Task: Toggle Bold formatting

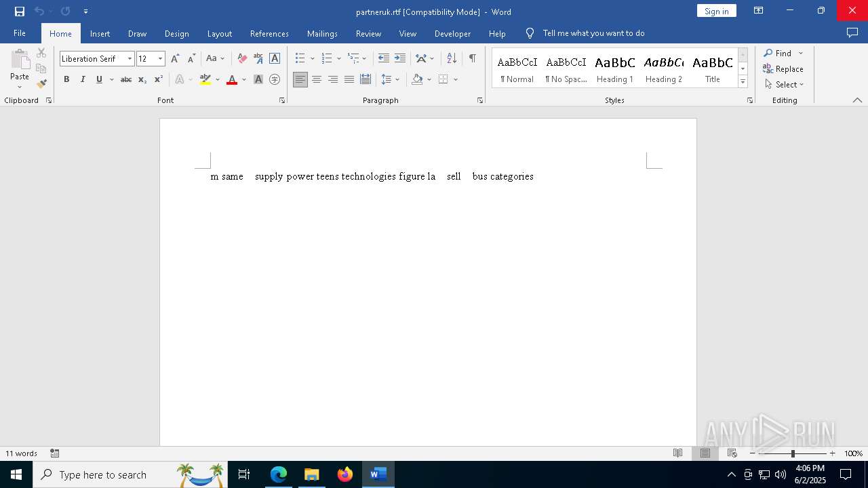Action: point(66,79)
